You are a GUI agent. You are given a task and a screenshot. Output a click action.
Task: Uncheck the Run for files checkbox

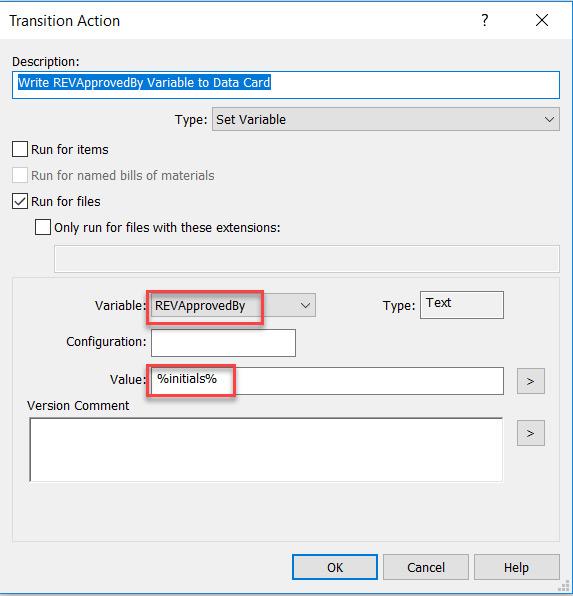coord(20,201)
